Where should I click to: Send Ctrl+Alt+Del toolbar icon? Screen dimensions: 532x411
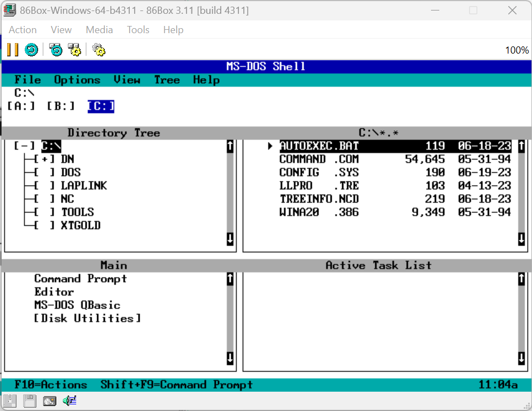(56, 50)
